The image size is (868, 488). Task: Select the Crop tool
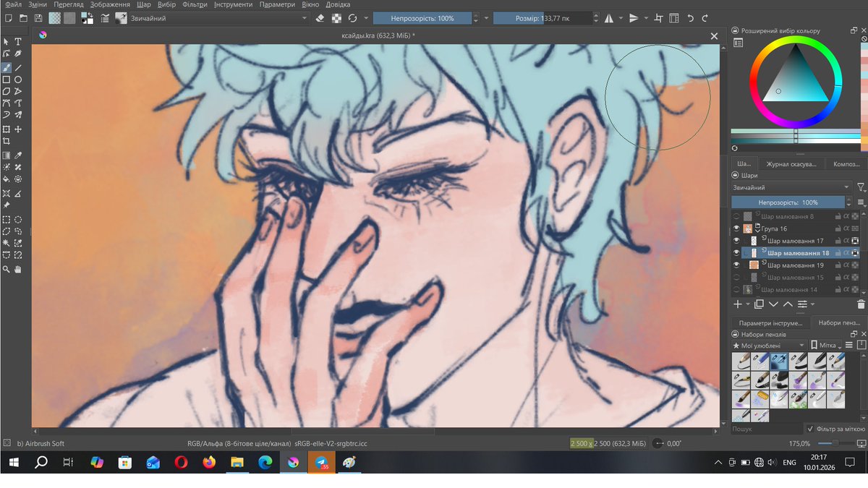click(7, 141)
